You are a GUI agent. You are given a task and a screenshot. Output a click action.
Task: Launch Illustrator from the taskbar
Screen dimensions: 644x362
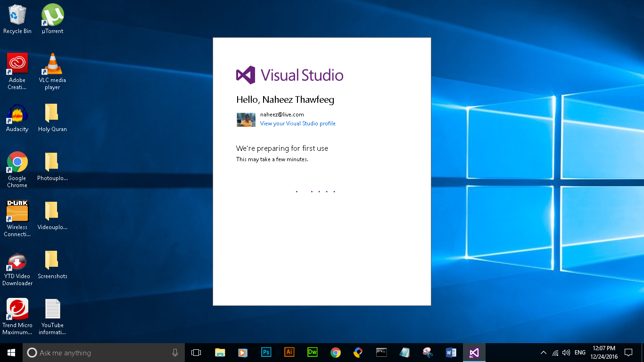[289, 353]
